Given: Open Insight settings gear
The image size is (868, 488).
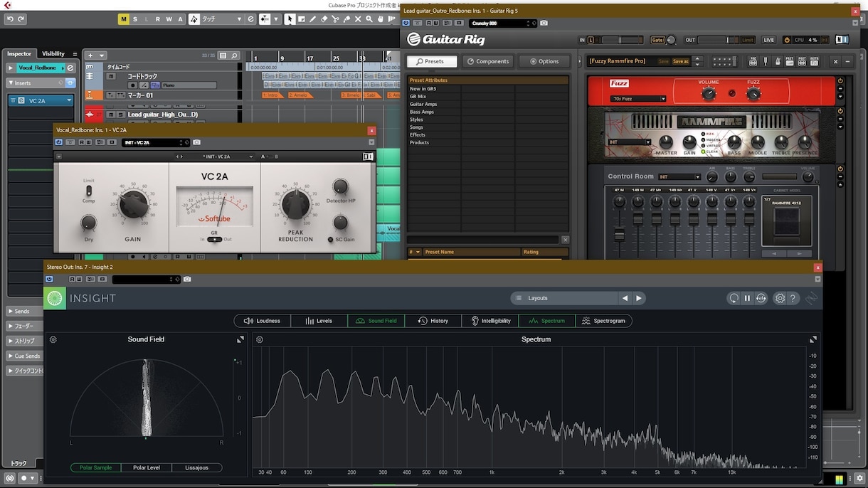Looking at the screenshot, I should click(780, 298).
